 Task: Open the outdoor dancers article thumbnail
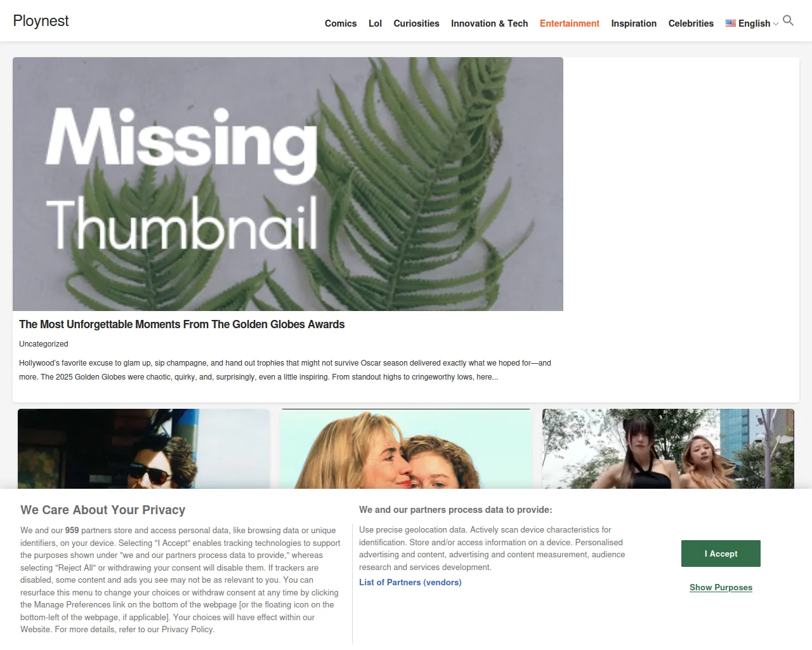(x=668, y=449)
